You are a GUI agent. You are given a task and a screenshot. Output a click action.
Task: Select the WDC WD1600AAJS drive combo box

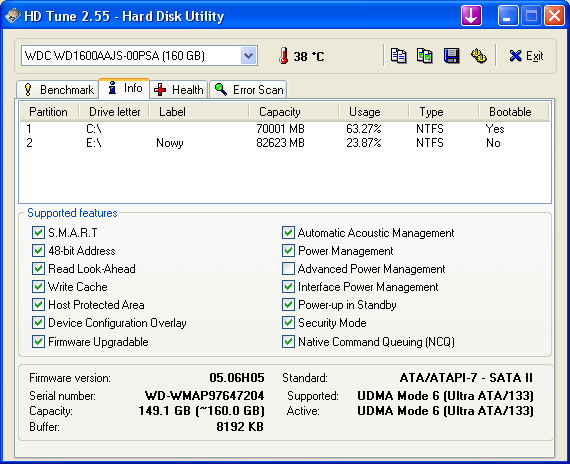coord(139,56)
